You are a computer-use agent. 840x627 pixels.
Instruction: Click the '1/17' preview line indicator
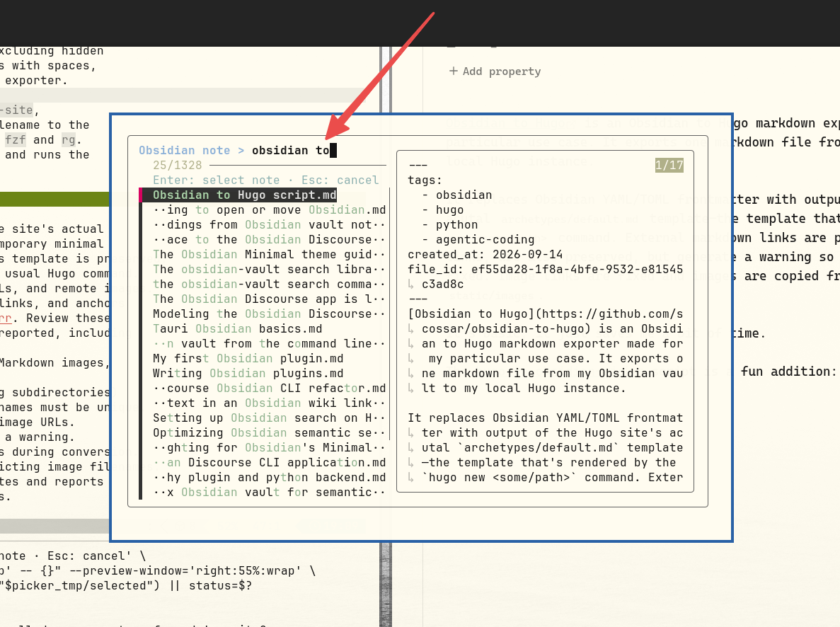click(x=669, y=165)
